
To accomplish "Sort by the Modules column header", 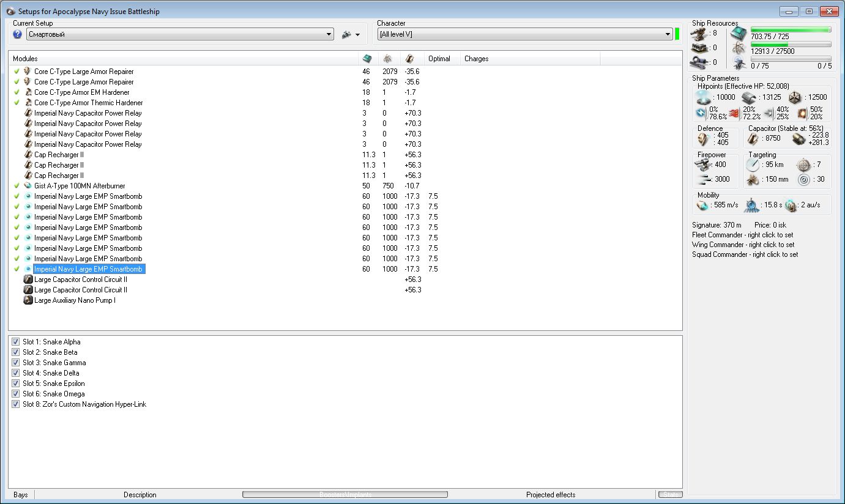I will (x=184, y=59).
